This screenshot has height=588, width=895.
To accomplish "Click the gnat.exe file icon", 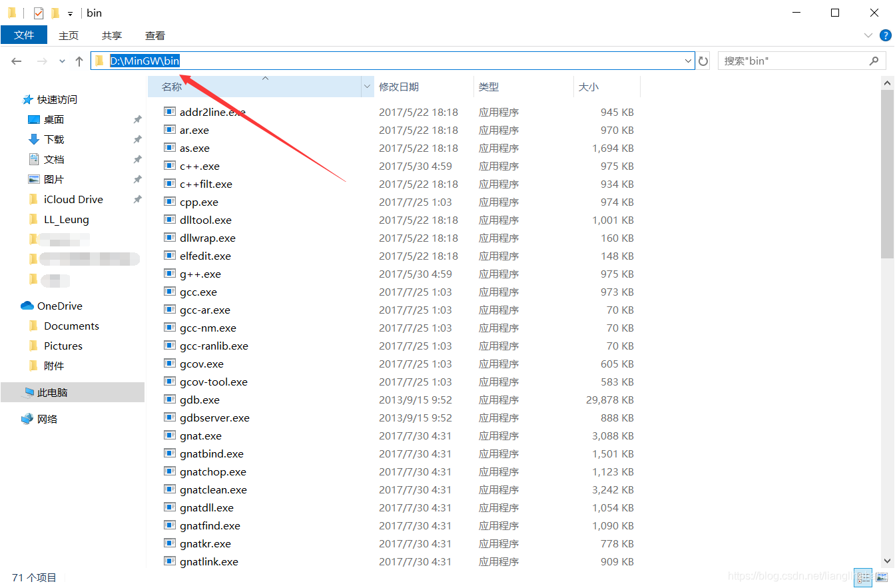I will (x=169, y=436).
